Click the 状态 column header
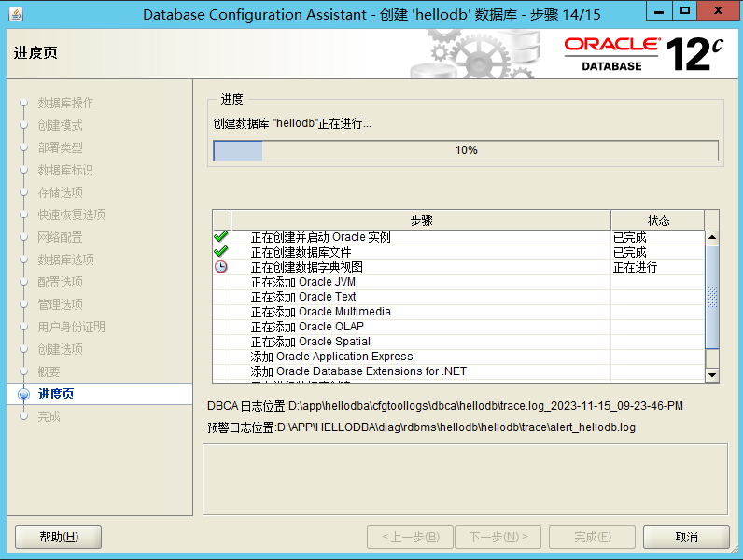The width and height of the screenshot is (743, 560). (x=658, y=220)
